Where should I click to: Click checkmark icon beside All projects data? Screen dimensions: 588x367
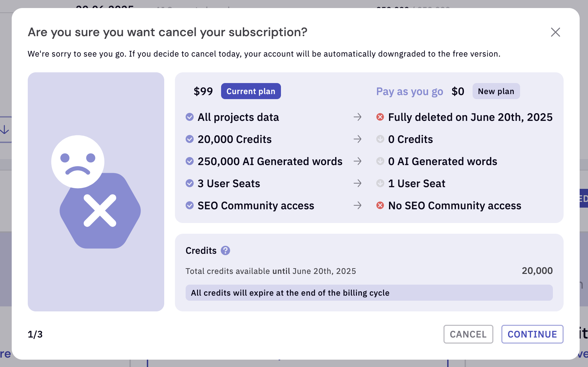(x=190, y=117)
